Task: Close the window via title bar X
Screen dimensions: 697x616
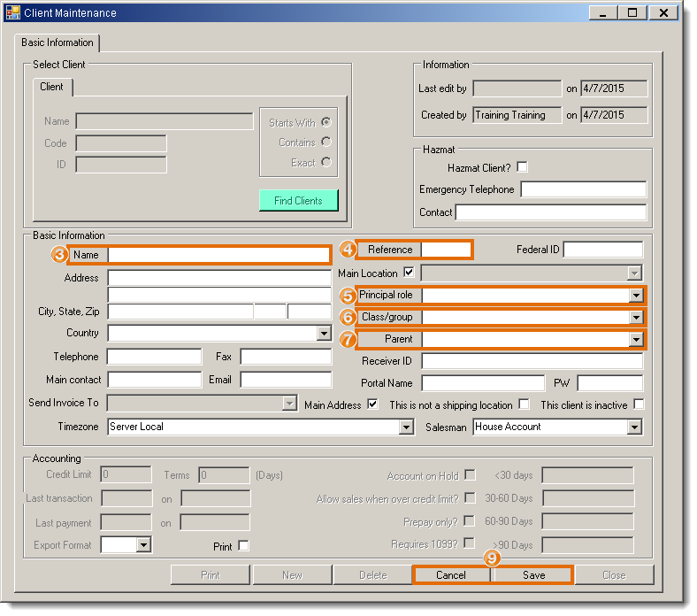Action: (663, 12)
